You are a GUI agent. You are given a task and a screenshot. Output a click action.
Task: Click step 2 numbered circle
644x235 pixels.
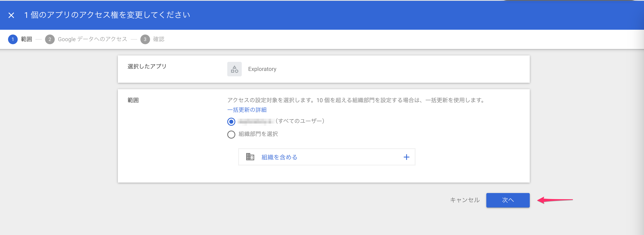click(x=50, y=39)
